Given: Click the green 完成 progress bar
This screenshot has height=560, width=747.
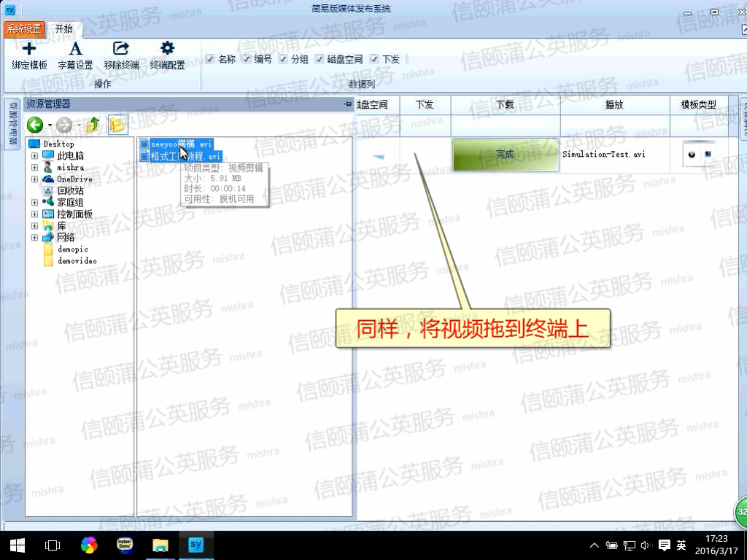Looking at the screenshot, I should coord(505,155).
